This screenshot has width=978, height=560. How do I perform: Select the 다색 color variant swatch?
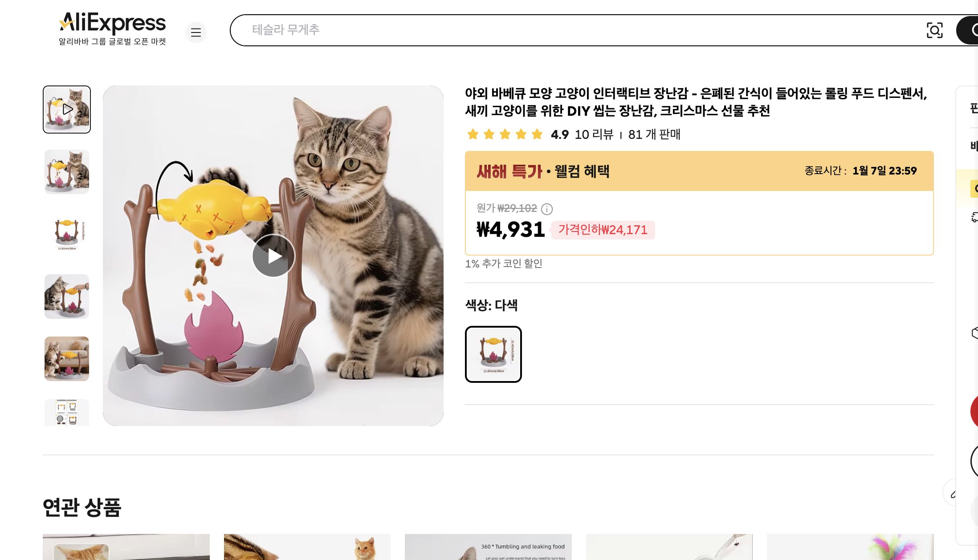(493, 354)
